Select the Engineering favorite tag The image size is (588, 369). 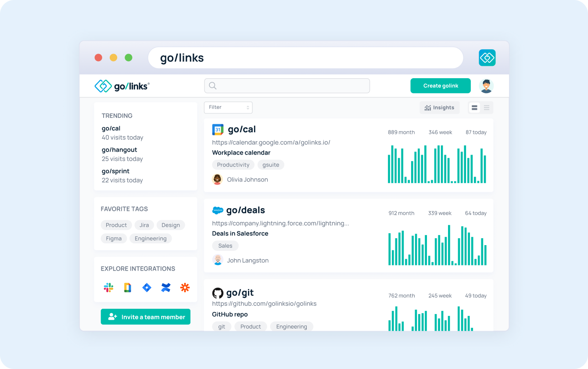[x=151, y=238]
